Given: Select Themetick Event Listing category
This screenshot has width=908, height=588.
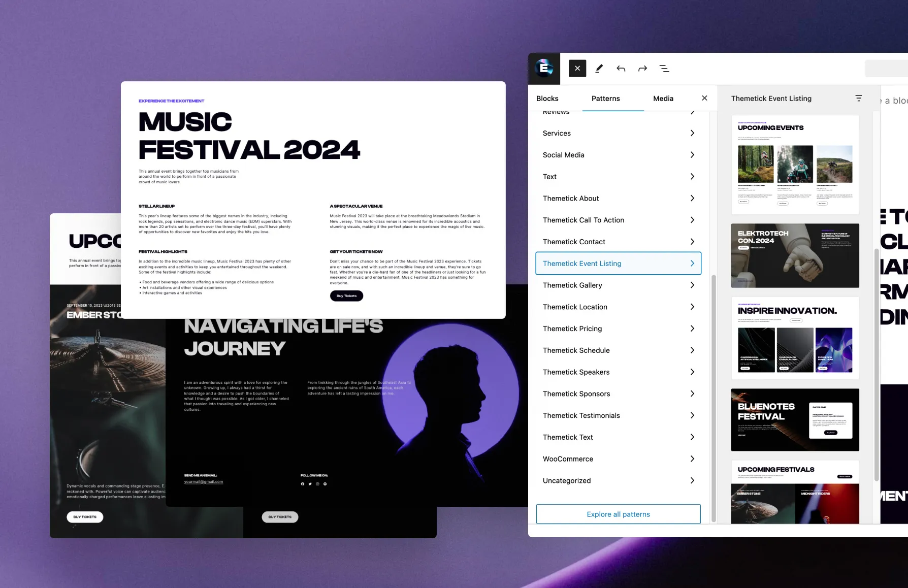Looking at the screenshot, I should click(x=618, y=264).
